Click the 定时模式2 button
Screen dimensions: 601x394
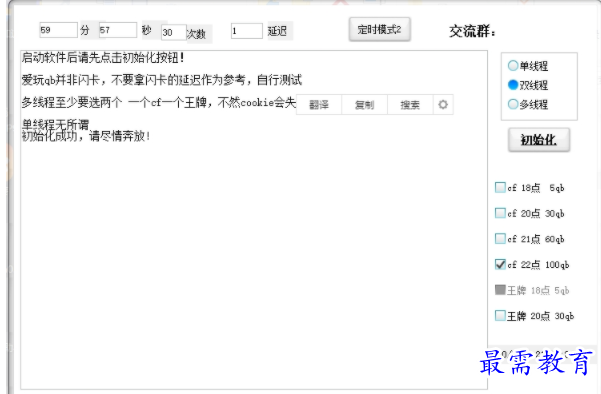(x=379, y=30)
